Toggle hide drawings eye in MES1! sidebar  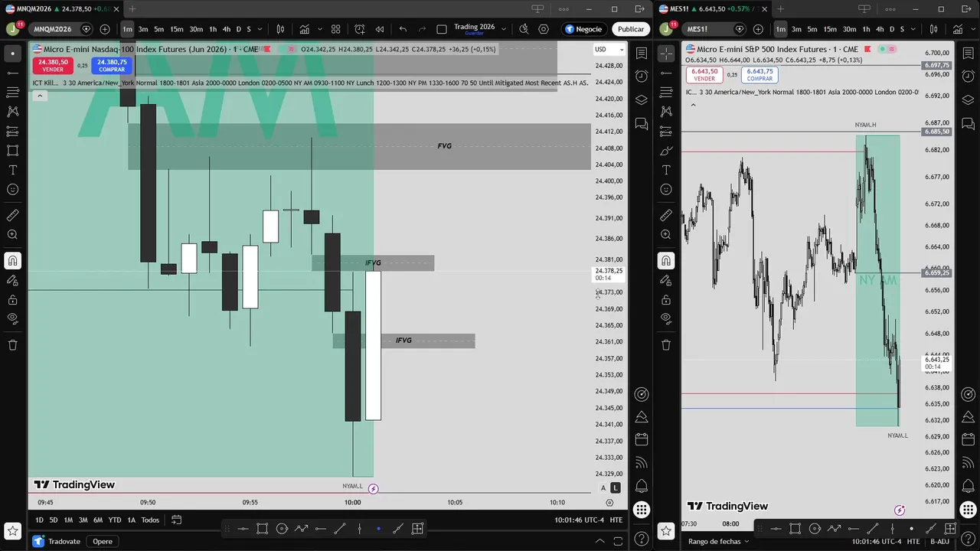(666, 318)
